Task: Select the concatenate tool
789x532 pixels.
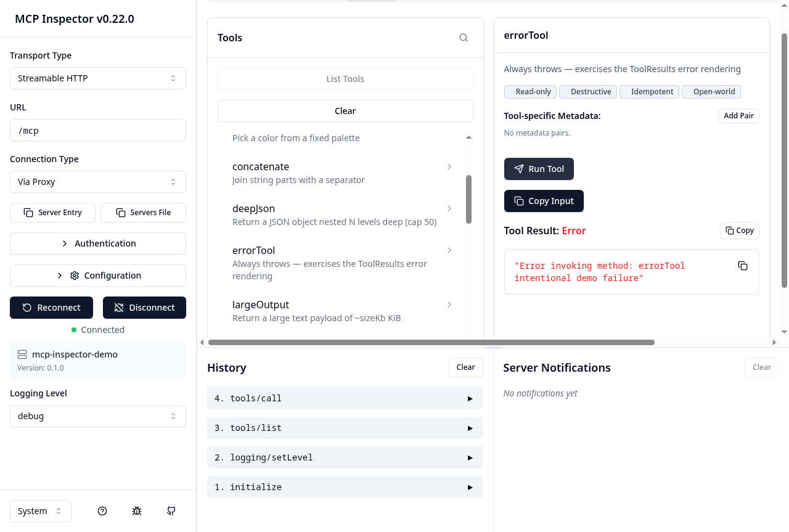Action: [x=342, y=173]
